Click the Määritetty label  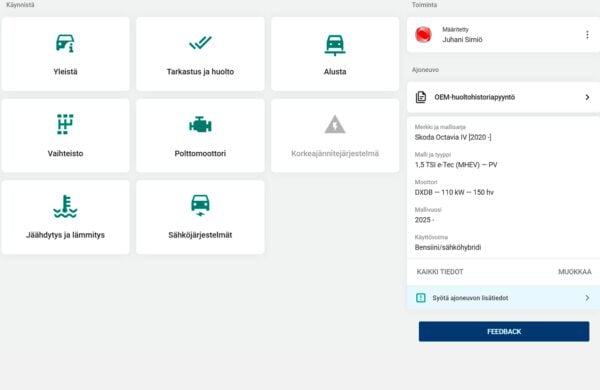455,29
